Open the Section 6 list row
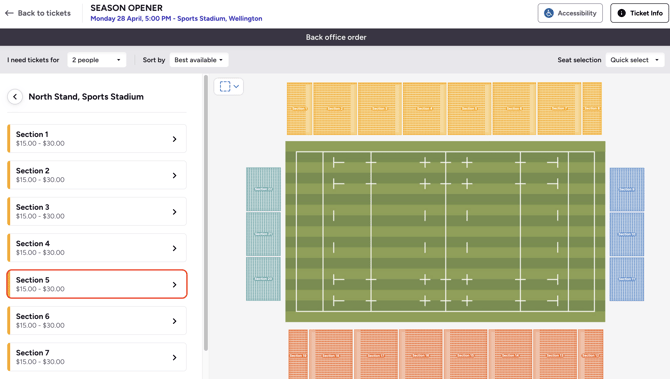 (97, 320)
